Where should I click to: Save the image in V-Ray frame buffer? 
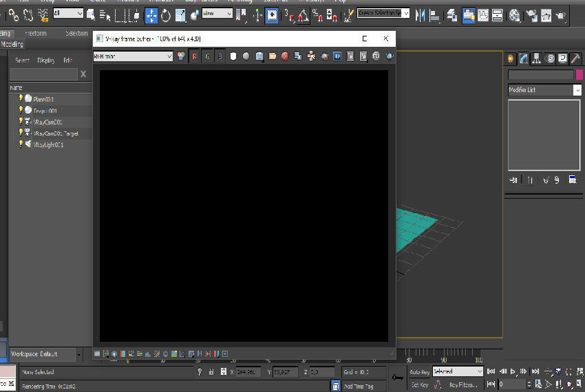click(x=259, y=56)
